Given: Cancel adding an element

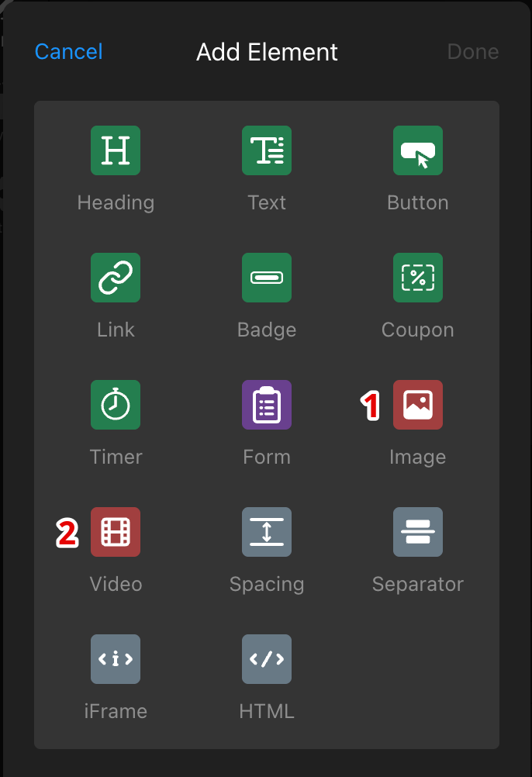Looking at the screenshot, I should point(69,52).
